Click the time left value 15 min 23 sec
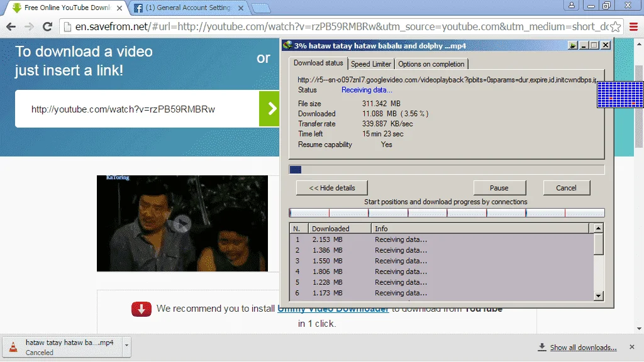The image size is (644, 362). [383, 134]
